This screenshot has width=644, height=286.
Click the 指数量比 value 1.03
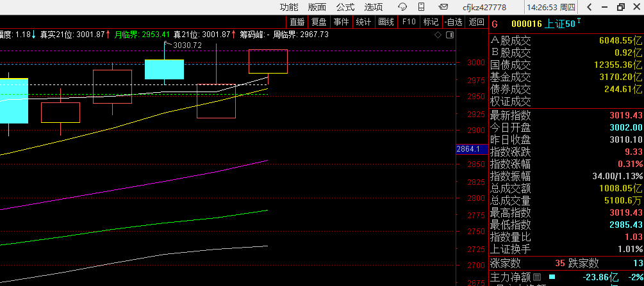[x=634, y=237]
